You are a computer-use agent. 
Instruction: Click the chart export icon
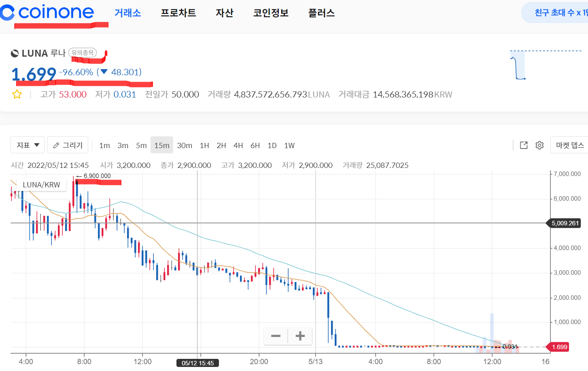tap(523, 145)
